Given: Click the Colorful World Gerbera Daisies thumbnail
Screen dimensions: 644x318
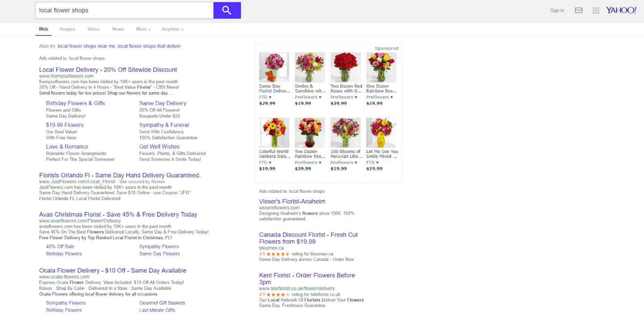Looking at the screenshot, I should click(274, 132).
